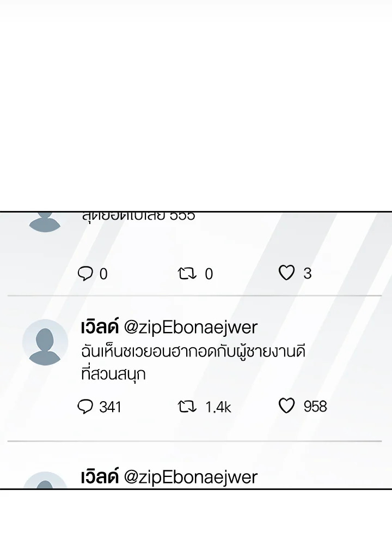Click retweet icon on post with 0 retweets
The image size is (392, 544).
pos(187,274)
